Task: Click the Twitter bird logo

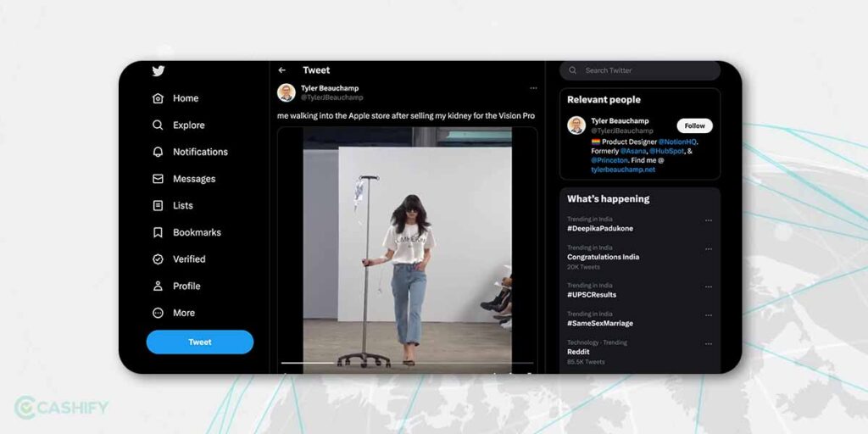Action: 159,71
